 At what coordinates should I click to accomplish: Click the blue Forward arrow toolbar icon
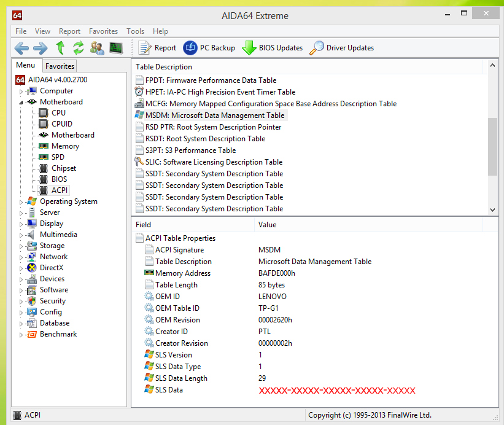tap(40, 48)
